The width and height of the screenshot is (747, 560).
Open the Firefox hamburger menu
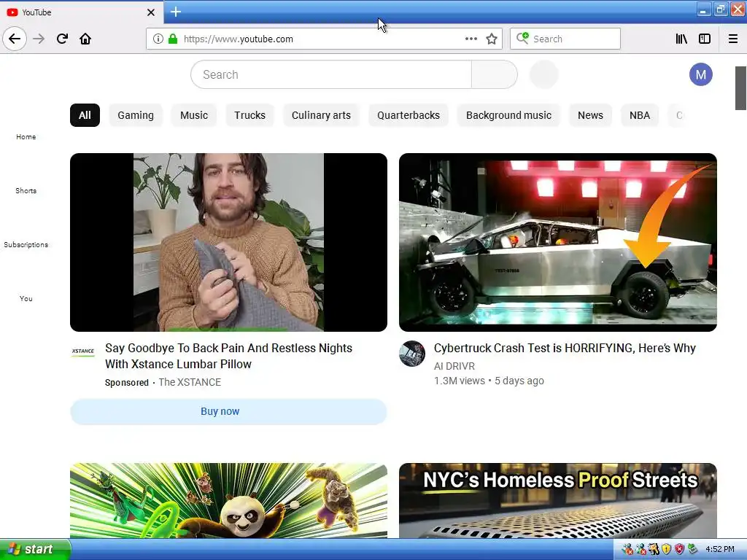pyautogui.click(x=733, y=39)
